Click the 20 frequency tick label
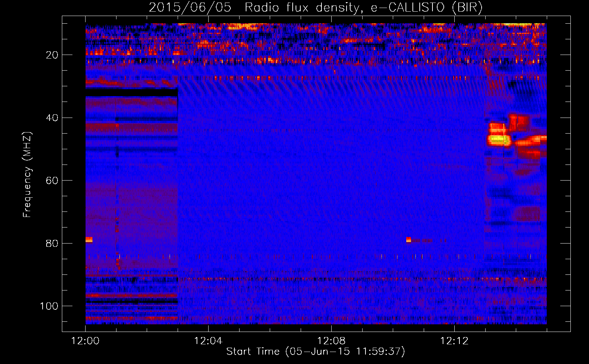This screenshot has width=589, height=364. [52, 55]
